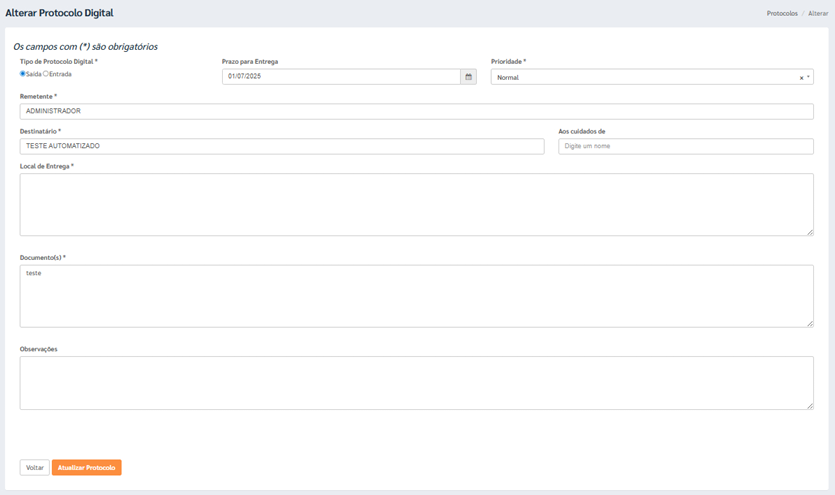835x495 pixels.
Task: Click the Documento(s) textarea resize handle
Action: click(x=810, y=323)
